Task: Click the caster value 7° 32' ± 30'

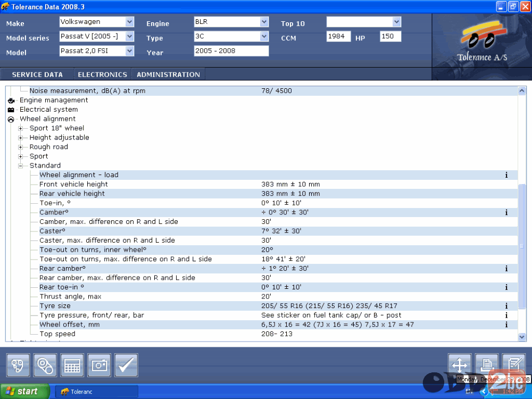Action: click(x=281, y=231)
